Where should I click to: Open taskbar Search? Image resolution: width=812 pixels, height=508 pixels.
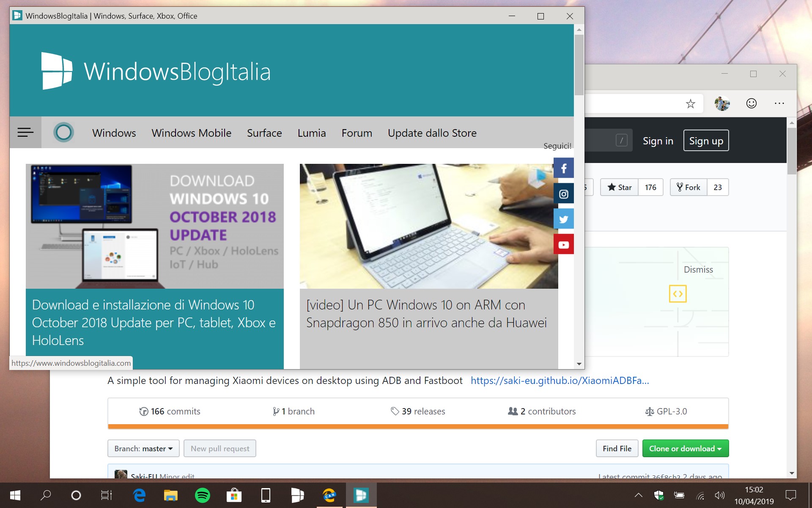coord(46,495)
